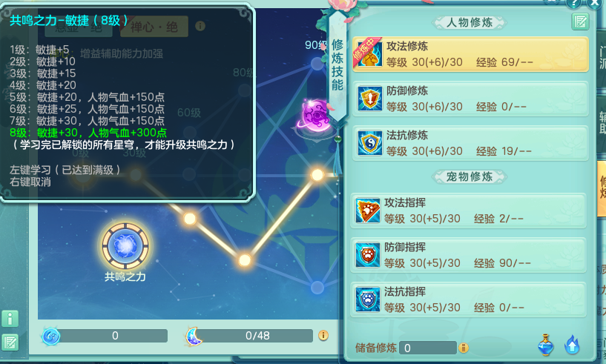Screen dimensions: 606x364
Task: Open the 攻法修炼 sword icon
Action: point(367,54)
